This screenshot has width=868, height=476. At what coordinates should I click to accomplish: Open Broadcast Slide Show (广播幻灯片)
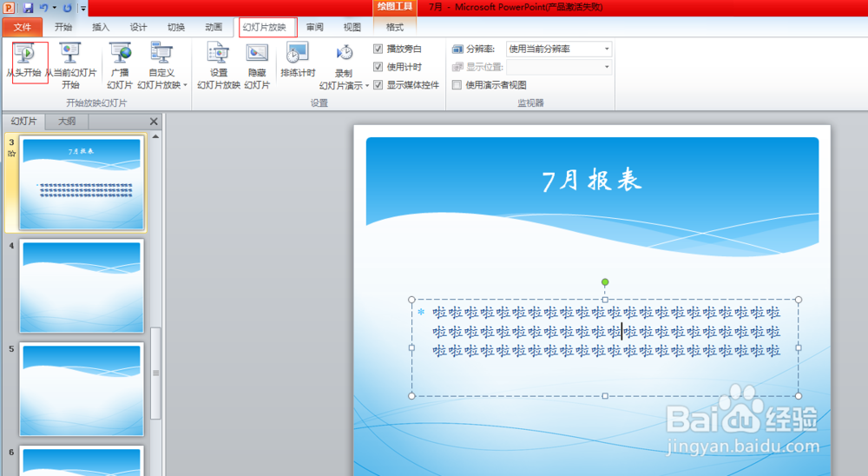tap(120, 65)
